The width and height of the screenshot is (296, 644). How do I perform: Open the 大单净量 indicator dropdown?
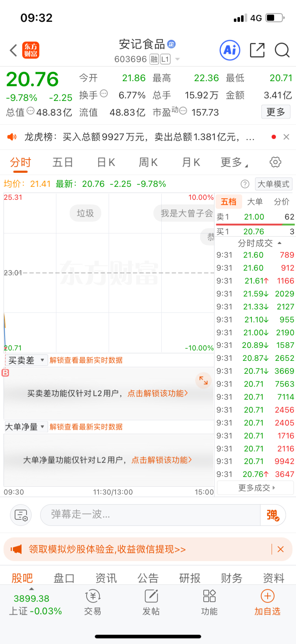(x=26, y=427)
